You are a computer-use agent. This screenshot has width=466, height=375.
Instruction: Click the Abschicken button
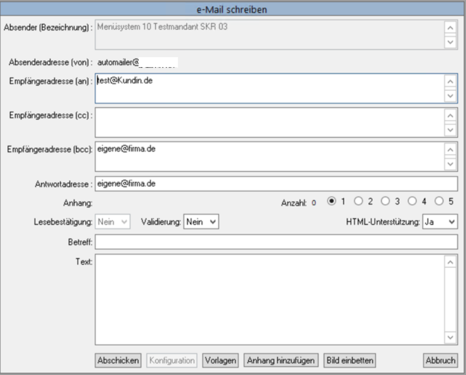118,361
